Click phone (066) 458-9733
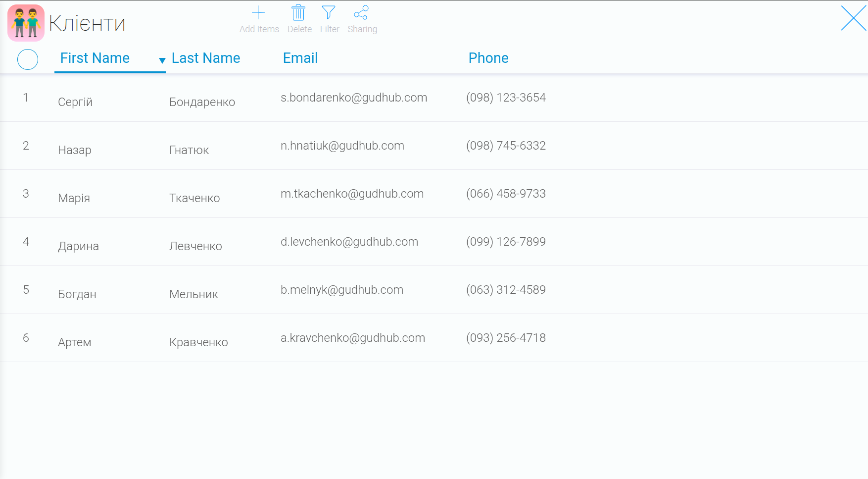The height and width of the screenshot is (479, 868). 506,194
